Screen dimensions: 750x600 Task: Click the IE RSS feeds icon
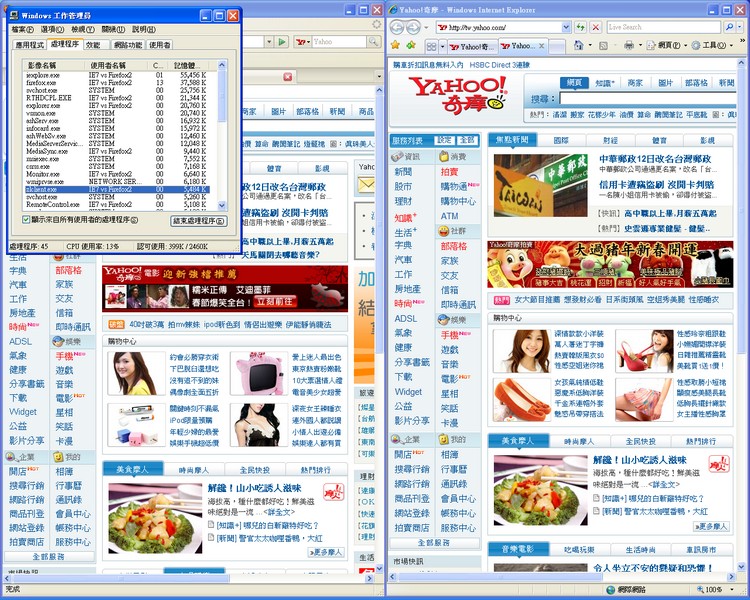point(604,45)
